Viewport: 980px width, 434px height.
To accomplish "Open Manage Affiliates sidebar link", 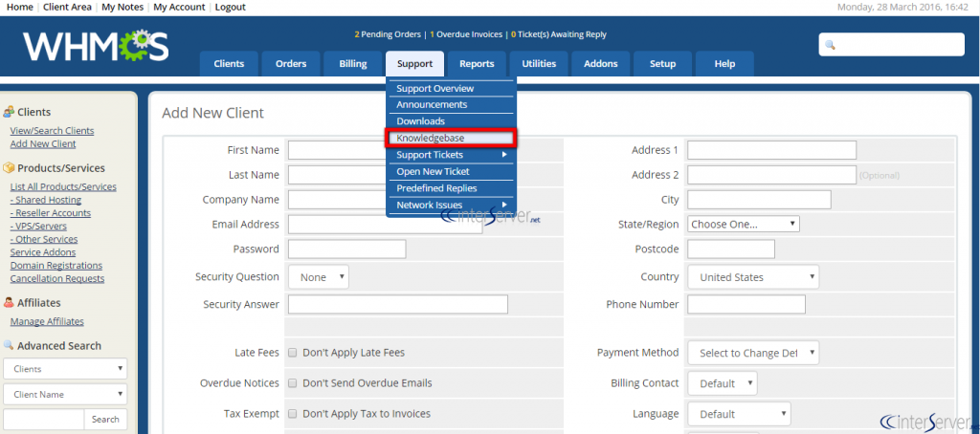I will click(x=47, y=321).
